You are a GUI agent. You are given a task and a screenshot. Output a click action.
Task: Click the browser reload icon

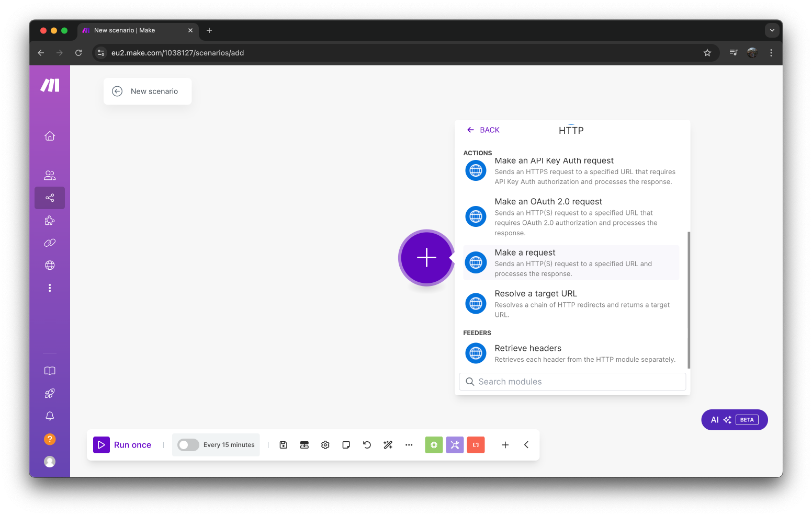[x=78, y=53]
